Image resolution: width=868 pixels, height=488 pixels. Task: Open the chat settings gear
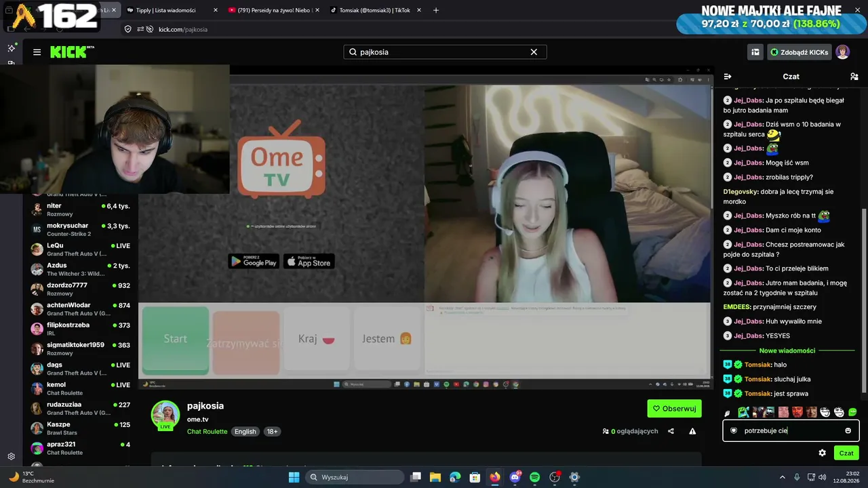823,453
